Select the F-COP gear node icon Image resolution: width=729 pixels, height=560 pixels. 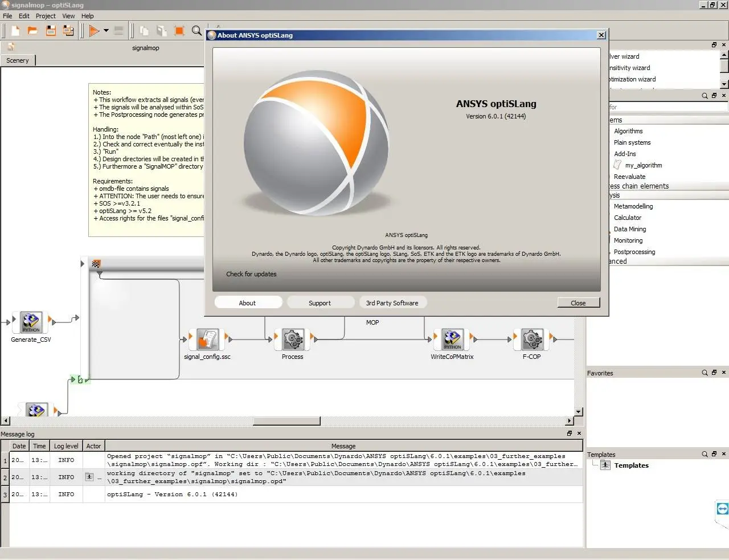(532, 339)
